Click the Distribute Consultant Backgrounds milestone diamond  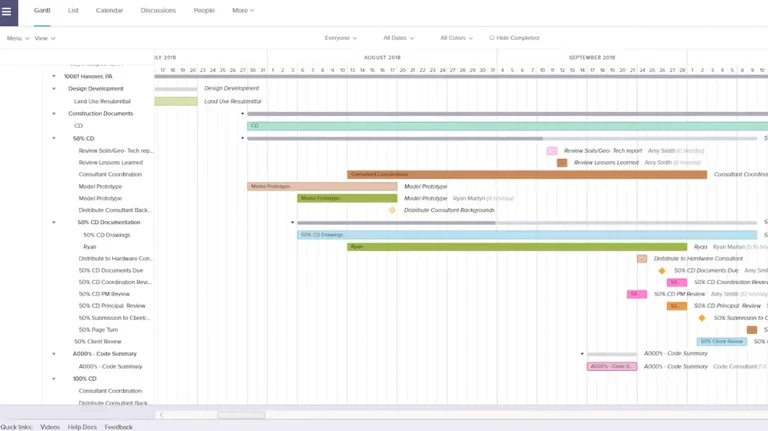[x=392, y=210]
